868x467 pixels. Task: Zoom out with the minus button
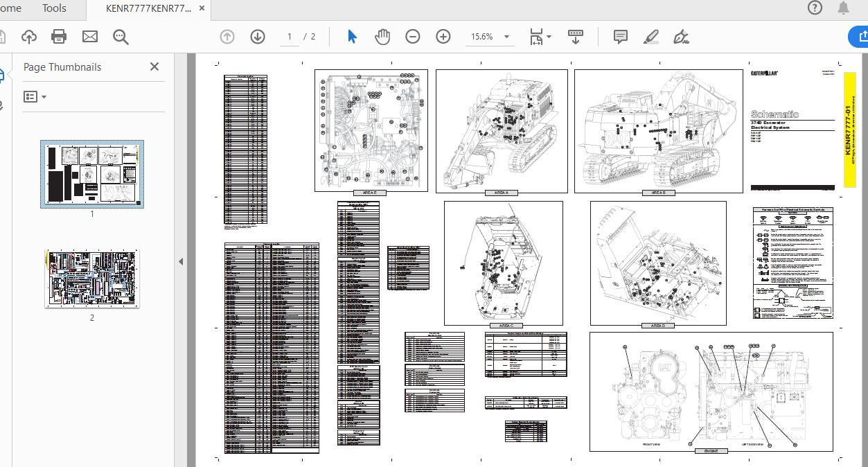[x=413, y=37]
